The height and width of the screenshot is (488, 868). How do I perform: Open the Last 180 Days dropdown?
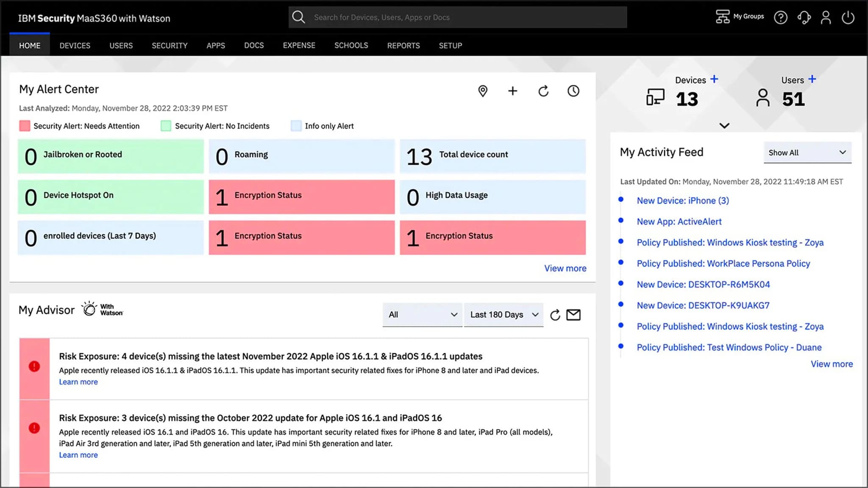coord(504,315)
